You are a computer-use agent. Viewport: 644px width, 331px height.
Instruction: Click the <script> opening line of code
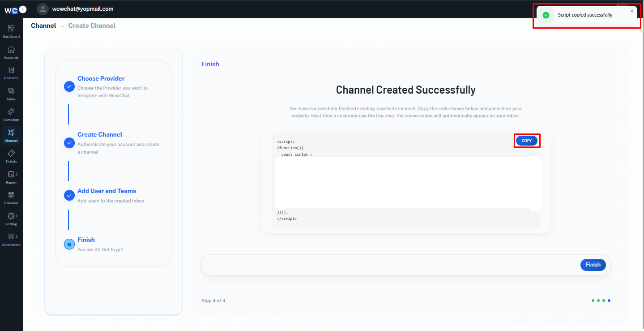tap(286, 142)
